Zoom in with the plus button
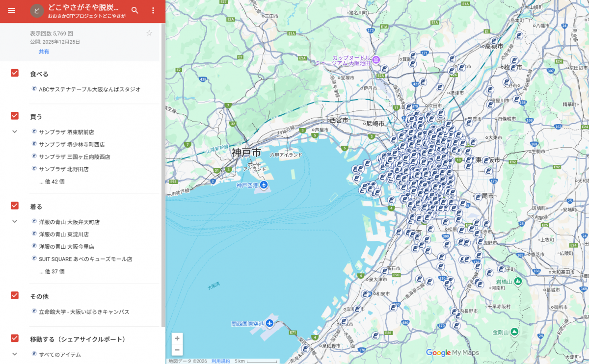 tap(177, 338)
